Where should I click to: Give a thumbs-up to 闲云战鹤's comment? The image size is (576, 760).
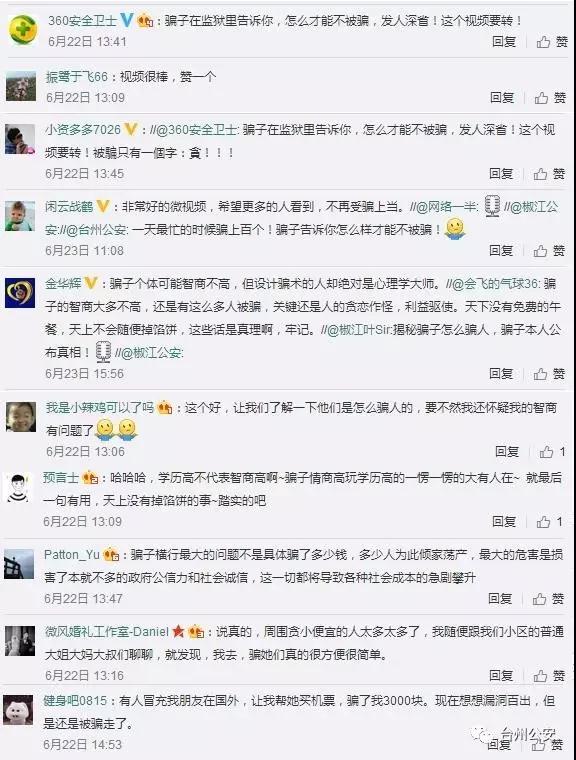pyautogui.click(x=549, y=251)
